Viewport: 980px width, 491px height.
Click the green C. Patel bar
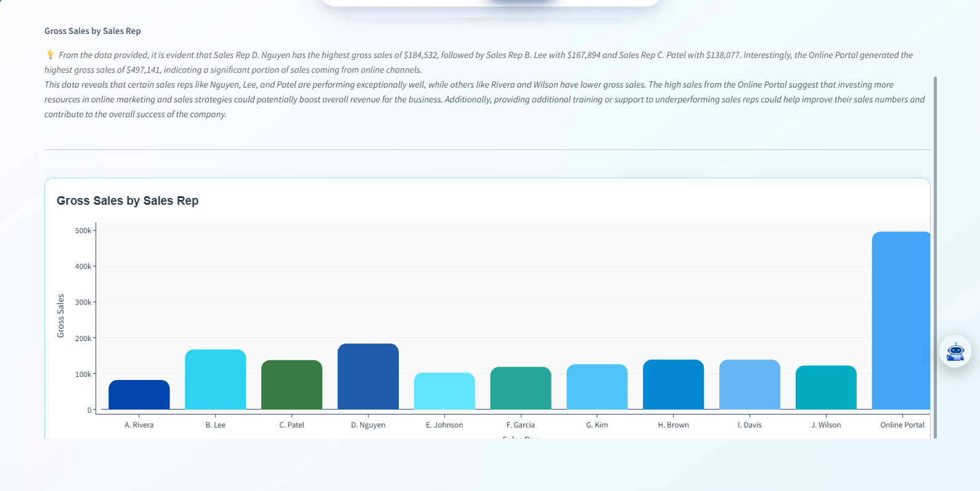pos(292,385)
